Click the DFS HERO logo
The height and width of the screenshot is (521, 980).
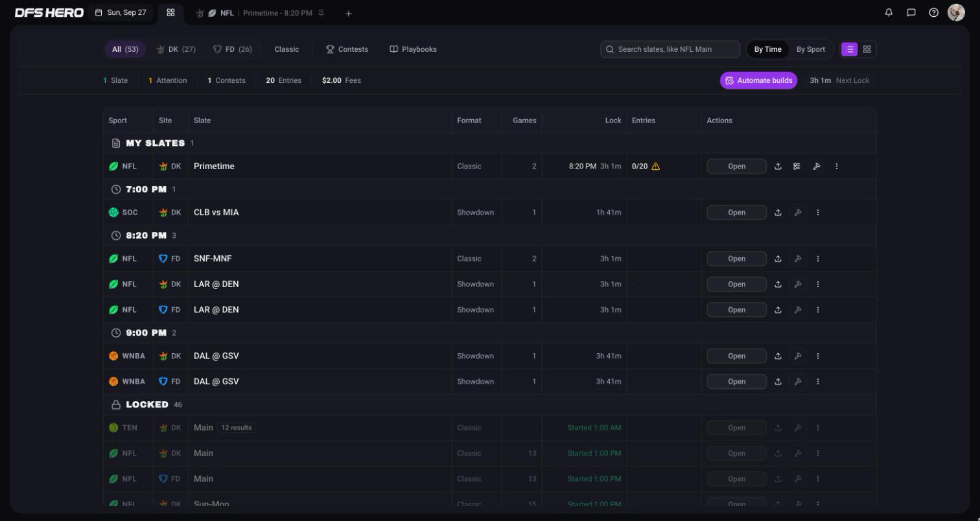(49, 12)
